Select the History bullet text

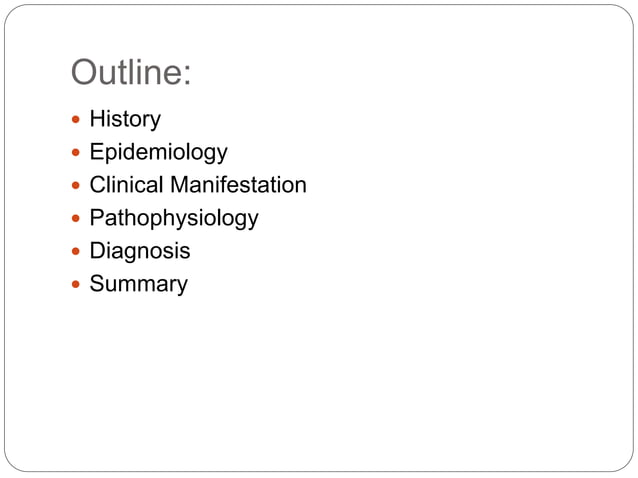(x=125, y=120)
